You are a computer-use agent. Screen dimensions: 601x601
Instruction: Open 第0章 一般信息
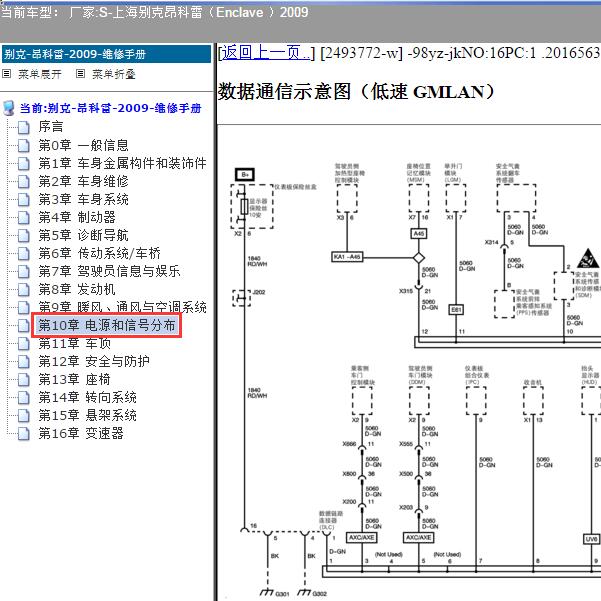click(83, 145)
